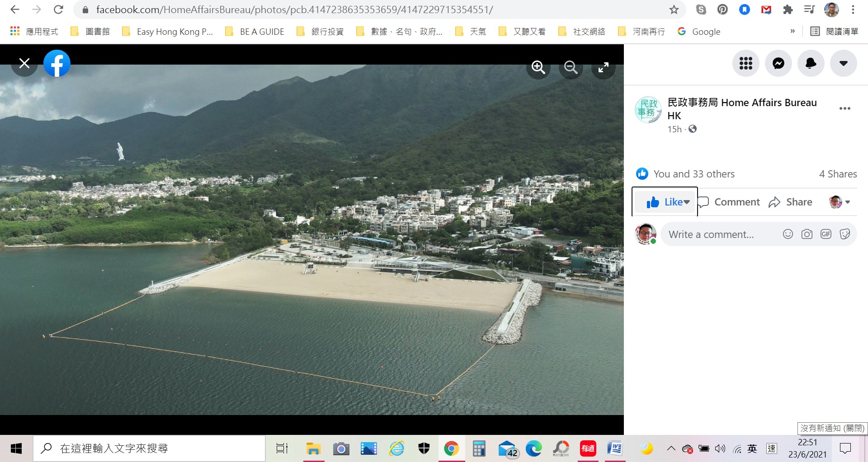This screenshot has height=462, width=868.
Task: Zoom in on the photo
Action: (538, 67)
